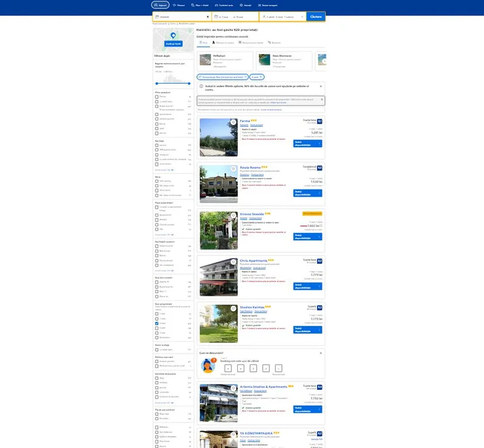Open the Taxiuri aeroport header tab
Screen dimensions: 484x448
coord(267,5)
